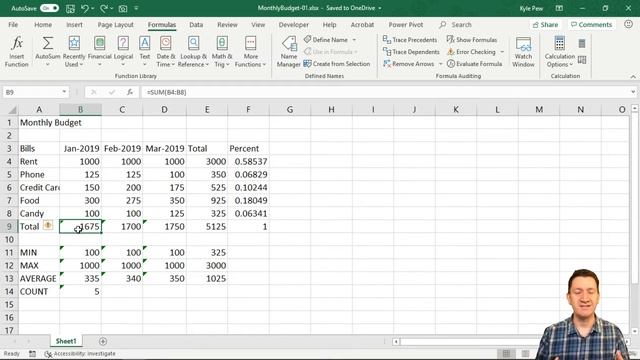Collapse the ribbon

tap(633, 76)
